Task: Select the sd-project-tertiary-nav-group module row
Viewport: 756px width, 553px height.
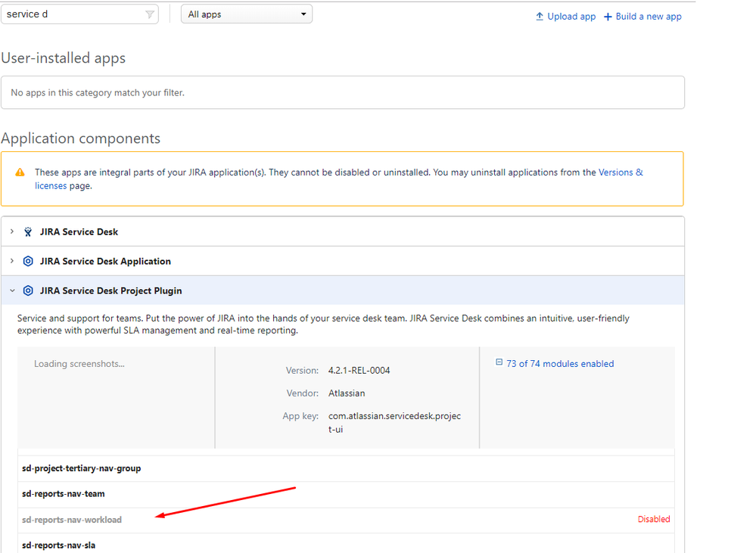Action: pos(346,468)
